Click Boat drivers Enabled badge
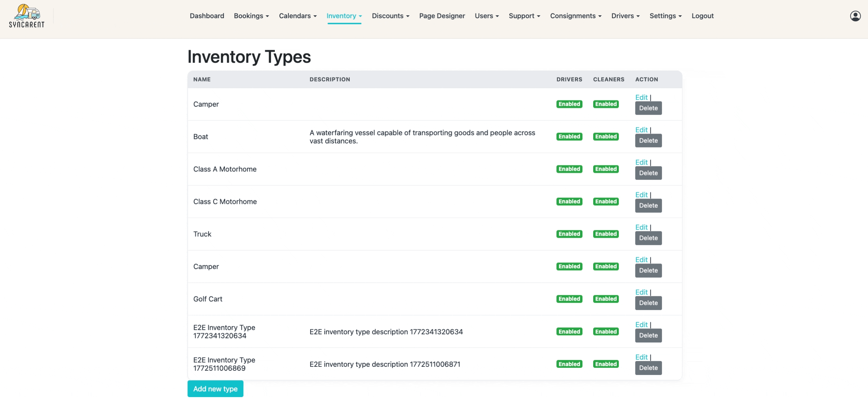This screenshot has height=406, width=868. point(569,136)
